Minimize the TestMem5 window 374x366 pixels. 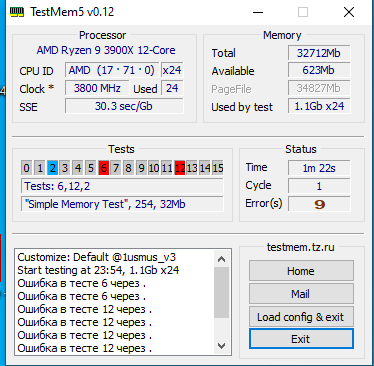tap(258, 13)
